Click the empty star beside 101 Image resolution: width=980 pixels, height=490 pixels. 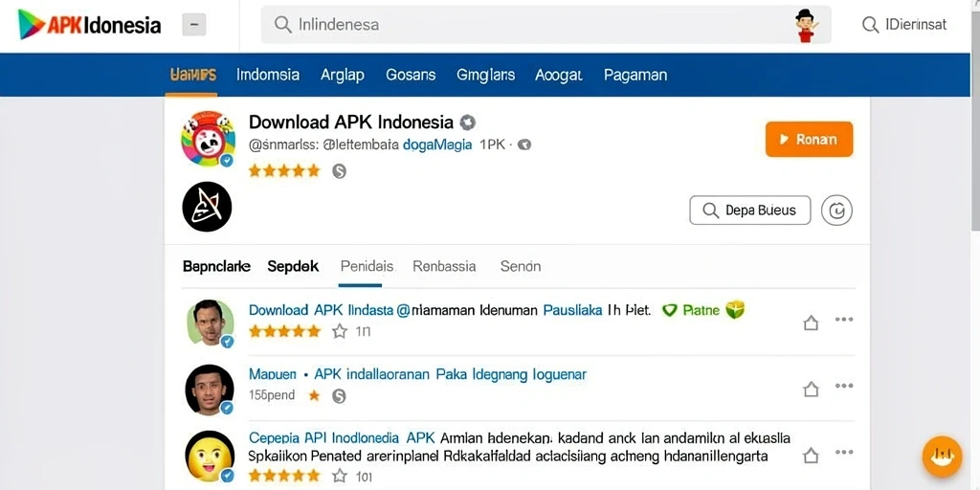point(340,477)
